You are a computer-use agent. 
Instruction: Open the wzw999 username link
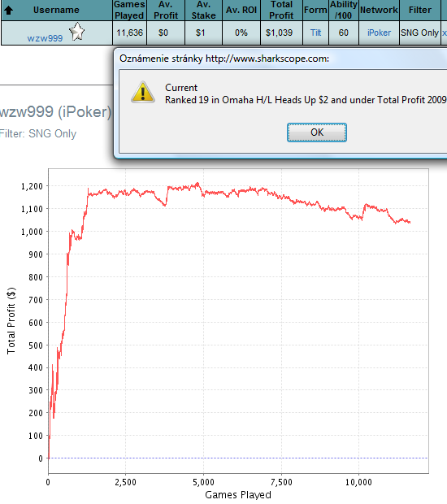point(45,38)
